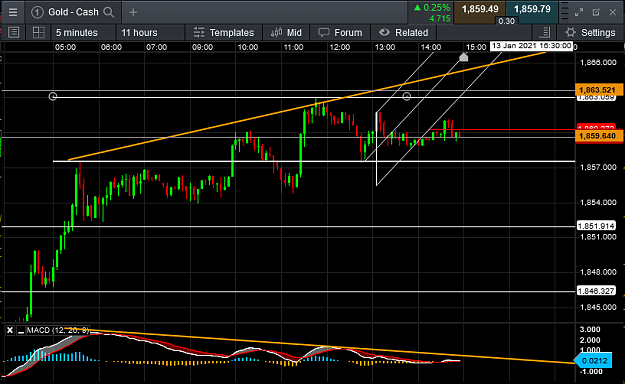Open the hamburger main menu
The image size is (625, 384).
13,12
